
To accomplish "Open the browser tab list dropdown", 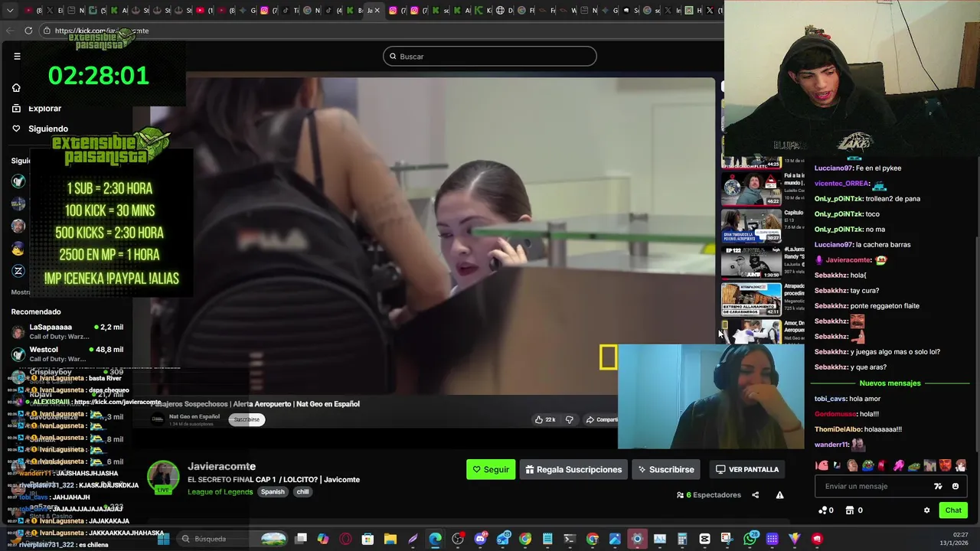I will [10, 11].
